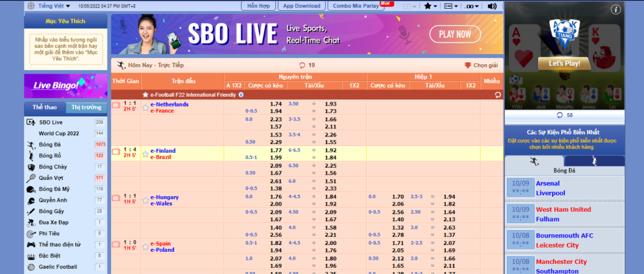Click the globe language icon
This screenshot has height=274, width=644.
click(31, 6)
